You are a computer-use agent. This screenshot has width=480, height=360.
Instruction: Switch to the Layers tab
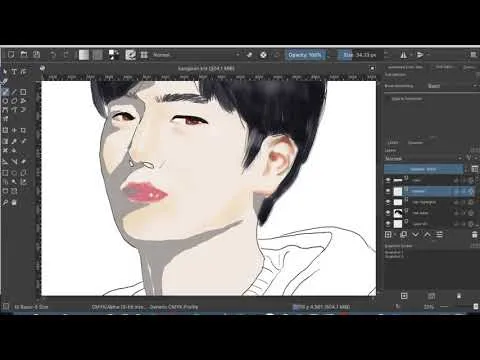point(393,143)
